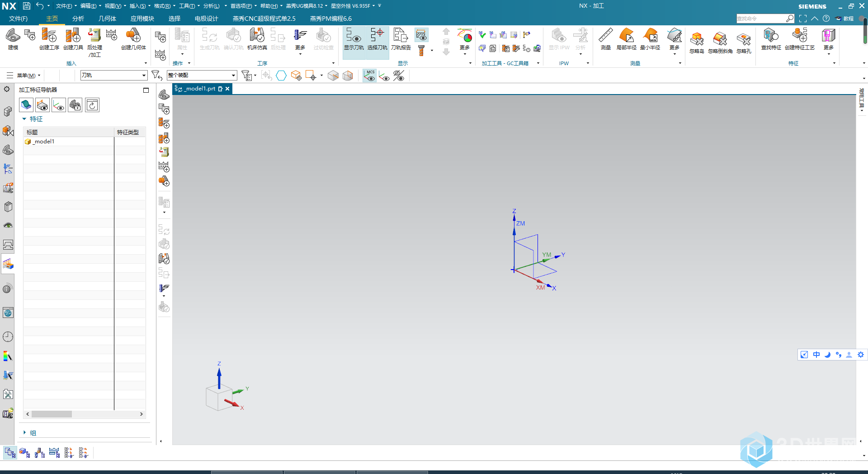Toggle hide-all crossed eye icon
868x474 pixels.
(399, 76)
